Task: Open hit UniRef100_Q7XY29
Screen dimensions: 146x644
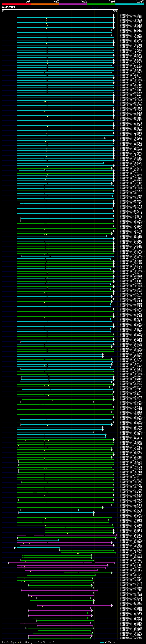Action: [x=131, y=15]
